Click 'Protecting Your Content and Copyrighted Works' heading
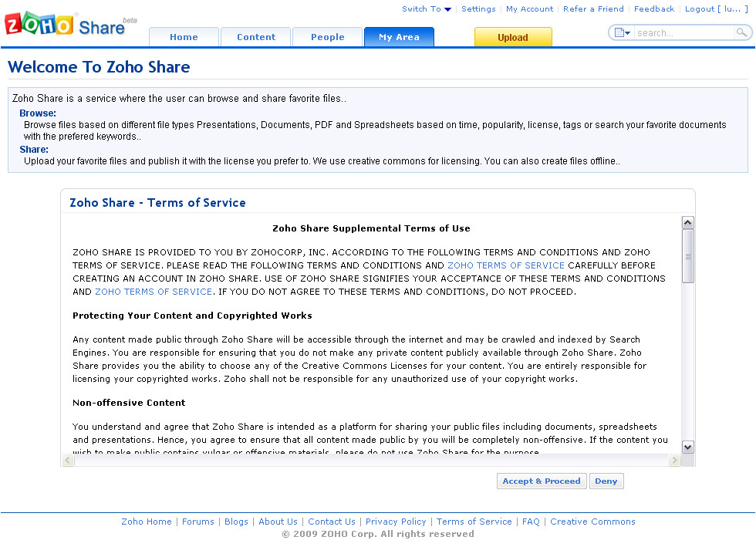 click(x=192, y=316)
